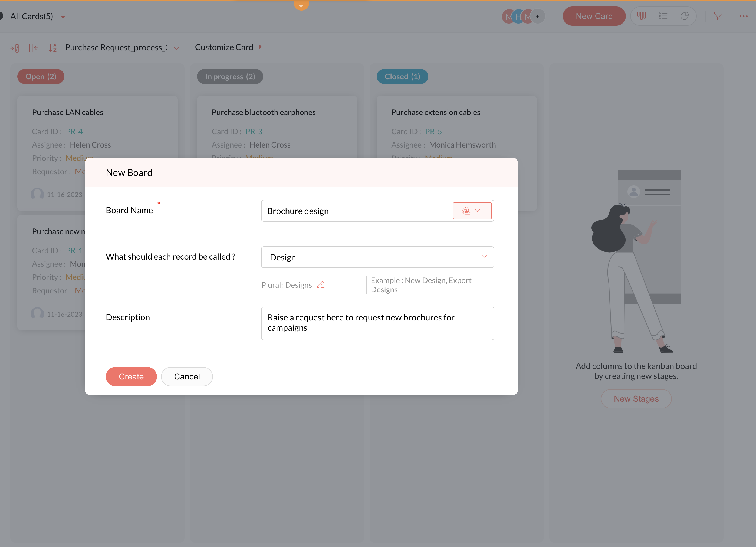This screenshot has height=547, width=756.
Task: Switch to the list view icon
Action: point(663,16)
